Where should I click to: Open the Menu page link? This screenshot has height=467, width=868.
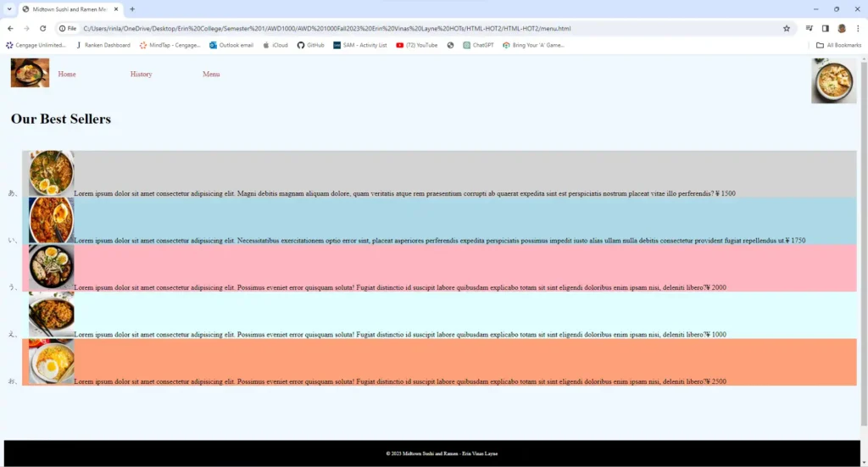(x=211, y=74)
